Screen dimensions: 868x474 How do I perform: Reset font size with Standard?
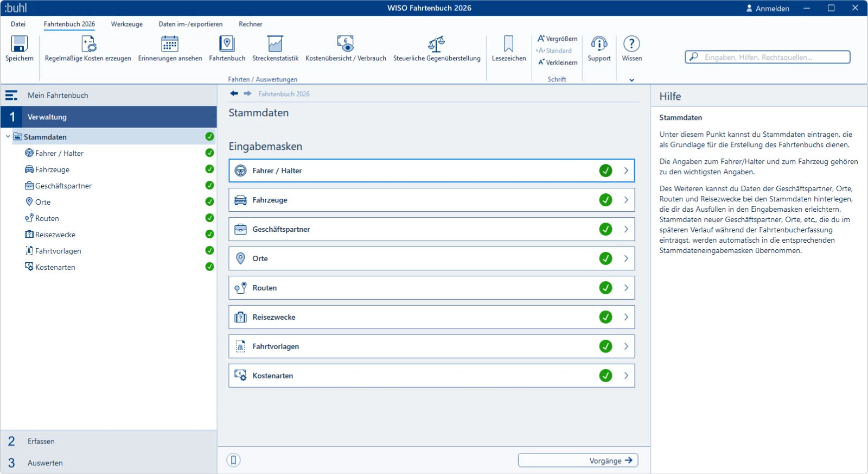pyautogui.click(x=554, y=50)
